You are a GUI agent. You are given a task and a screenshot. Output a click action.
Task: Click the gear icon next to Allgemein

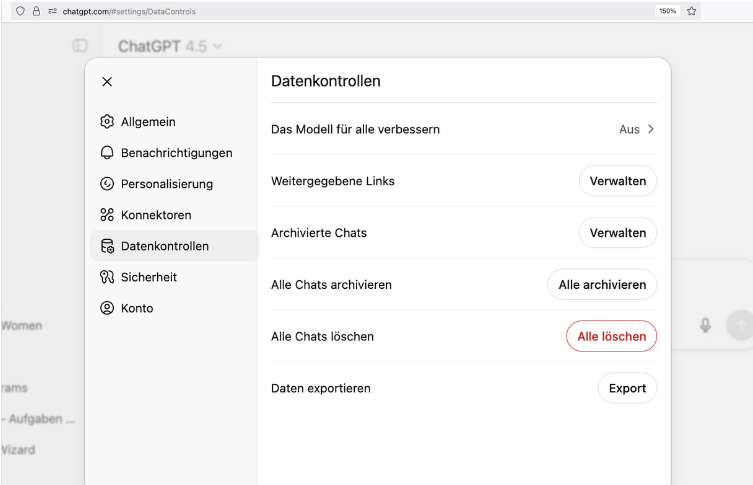(107, 121)
